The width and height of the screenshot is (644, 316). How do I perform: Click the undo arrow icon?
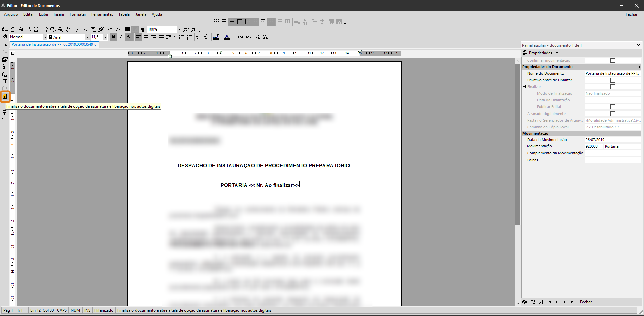point(110,29)
